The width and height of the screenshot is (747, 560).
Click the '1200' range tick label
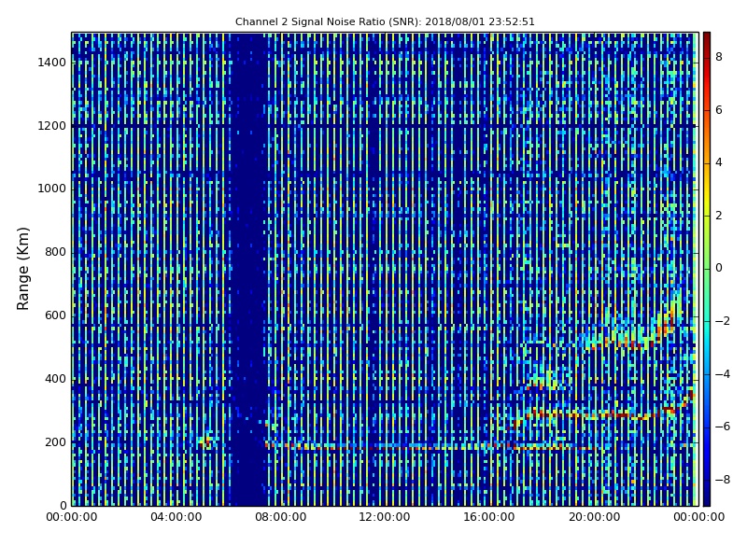(x=52, y=126)
